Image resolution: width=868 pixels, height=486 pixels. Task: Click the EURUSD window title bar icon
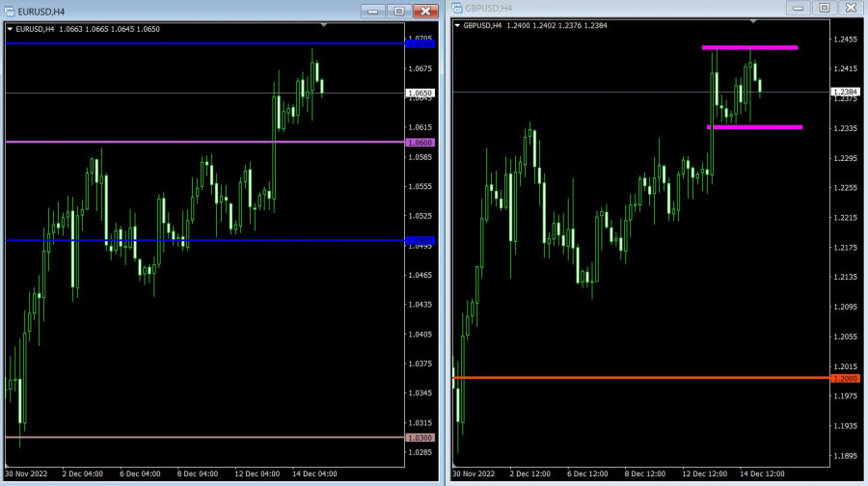click(10, 11)
